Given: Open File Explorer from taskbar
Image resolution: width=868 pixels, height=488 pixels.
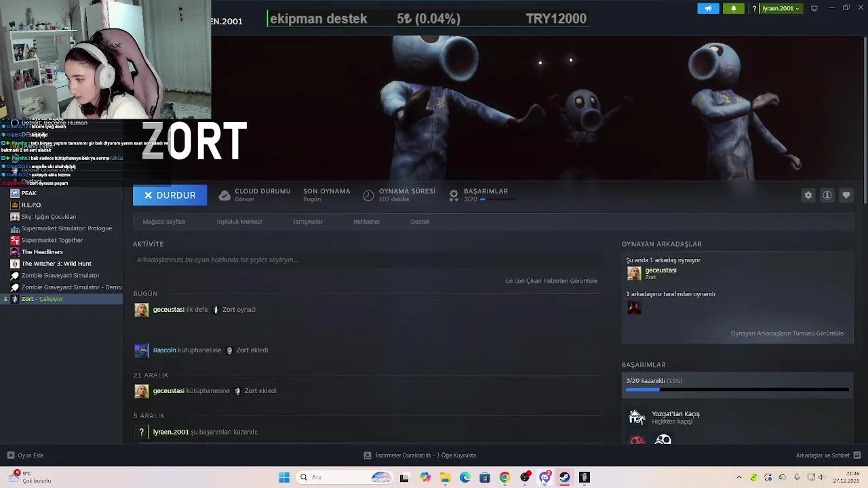Looking at the screenshot, I should click(445, 477).
